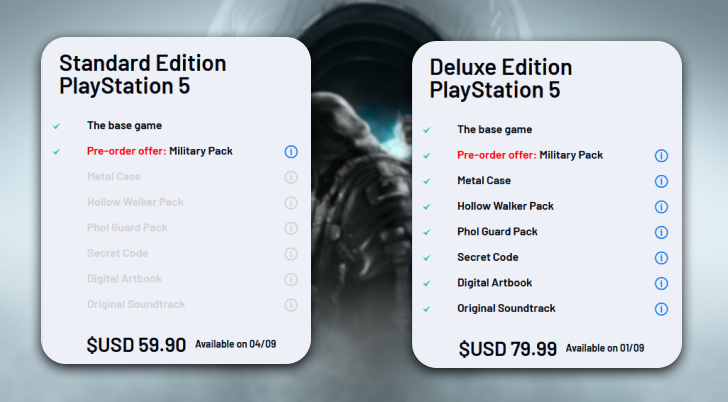Screen dimensions: 728x402
Task: Select the Deluxe Edition PlayStation 5 title
Action: point(501,79)
